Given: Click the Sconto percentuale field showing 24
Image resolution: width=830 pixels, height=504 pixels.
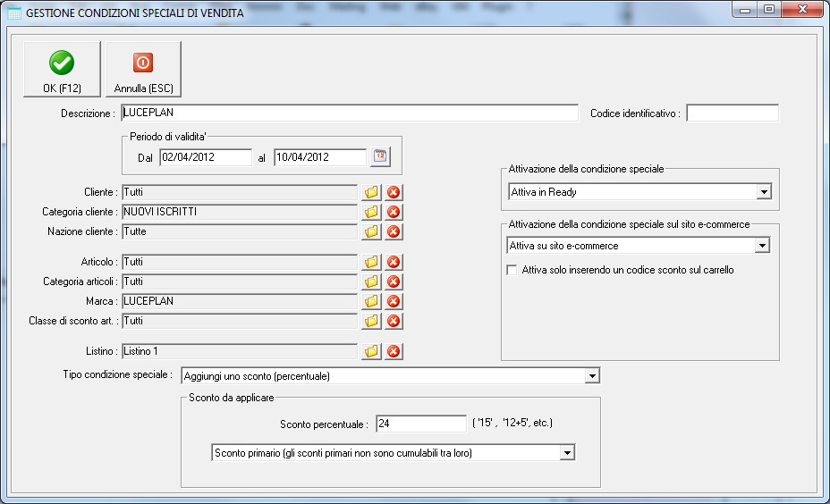Looking at the screenshot, I should (x=421, y=424).
